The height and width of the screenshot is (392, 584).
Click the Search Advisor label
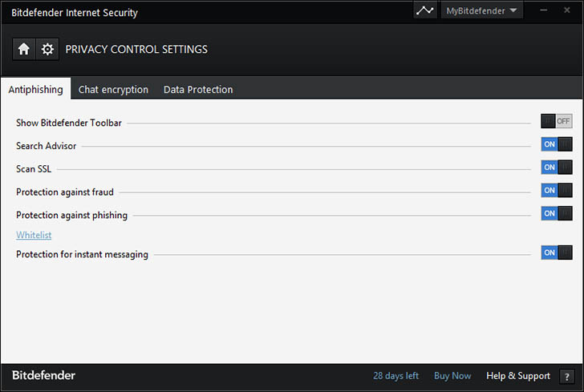click(x=47, y=146)
